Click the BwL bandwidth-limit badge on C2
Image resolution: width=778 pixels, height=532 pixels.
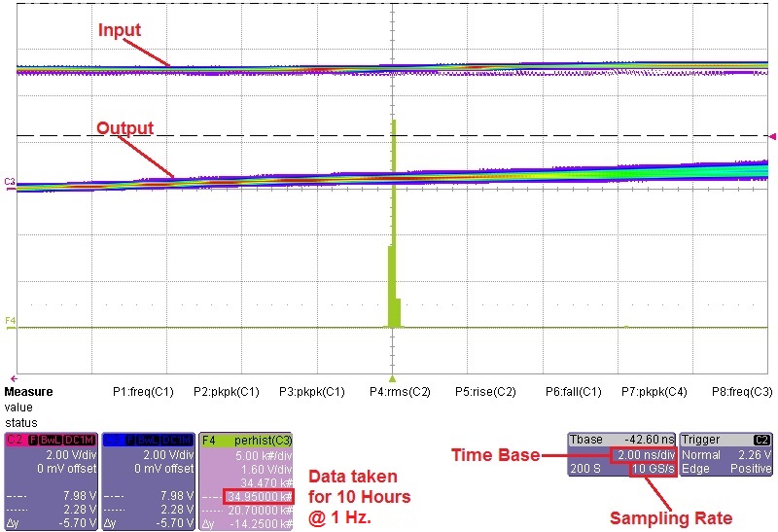[51, 441]
